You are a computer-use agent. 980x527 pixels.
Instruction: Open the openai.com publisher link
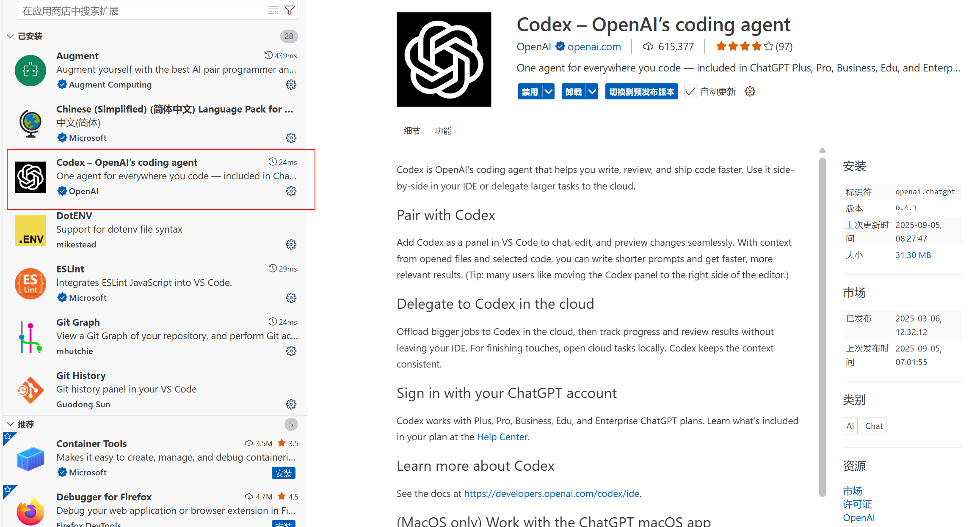[594, 47]
